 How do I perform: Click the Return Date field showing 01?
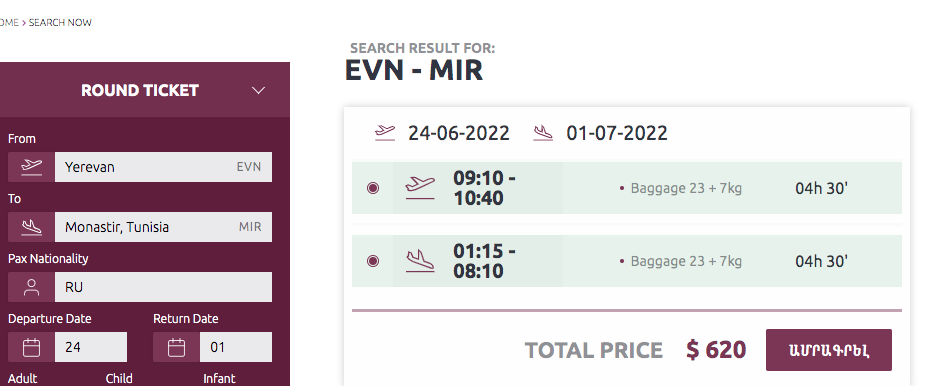pyautogui.click(x=236, y=347)
